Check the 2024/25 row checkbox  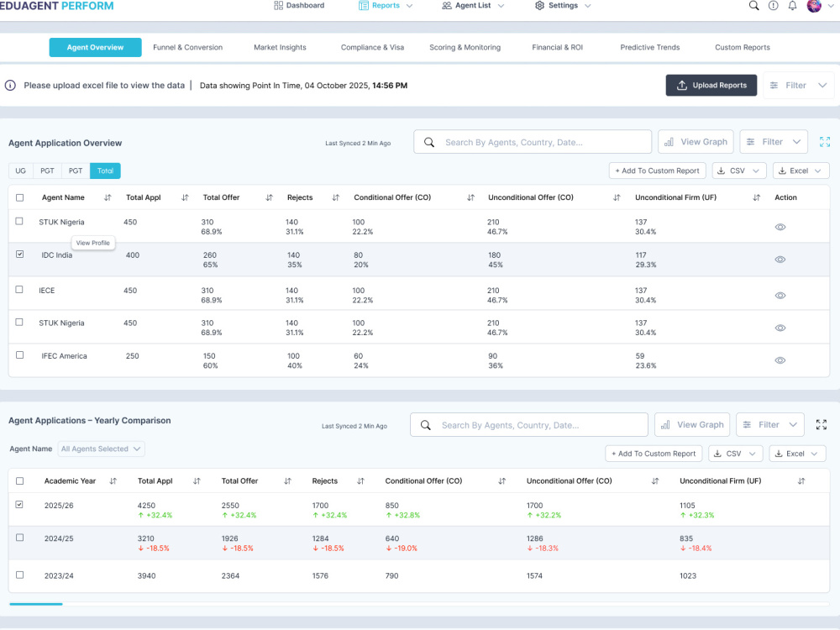20,538
